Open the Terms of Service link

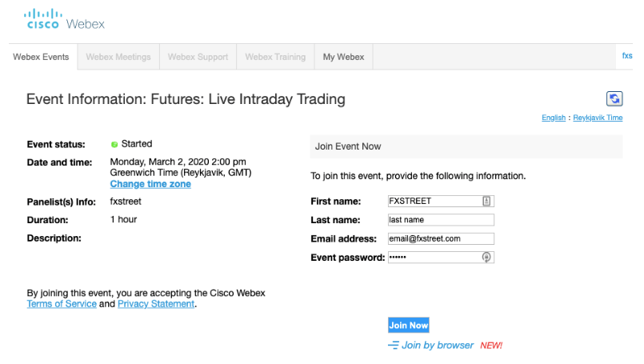click(x=62, y=304)
